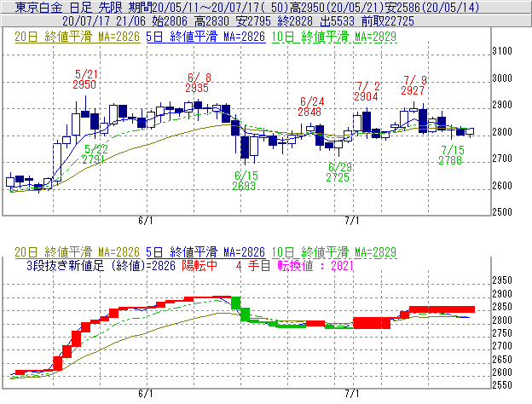Click the 6/1 date label under lower chart
Viewport: 532px width, 404px height.
pyautogui.click(x=146, y=394)
